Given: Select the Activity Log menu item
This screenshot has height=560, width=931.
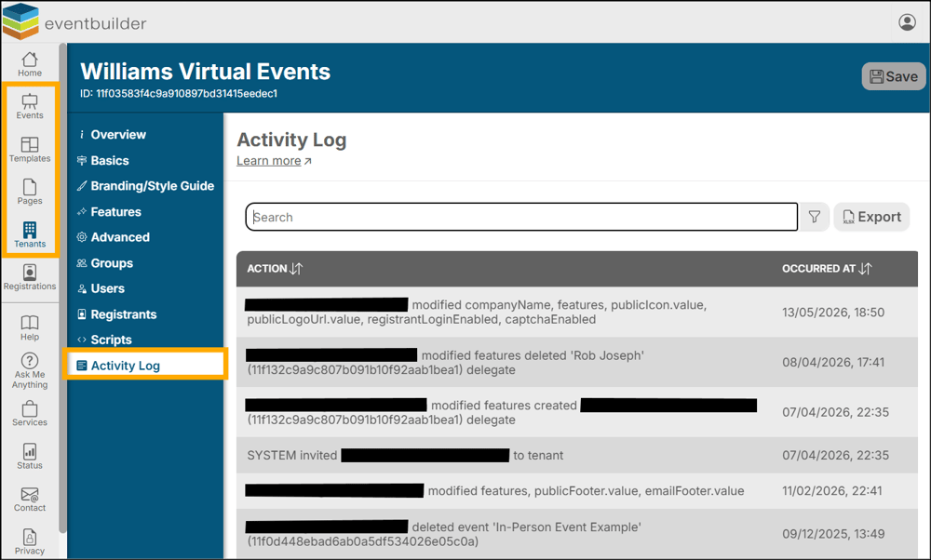Looking at the screenshot, I should point(145,366).
